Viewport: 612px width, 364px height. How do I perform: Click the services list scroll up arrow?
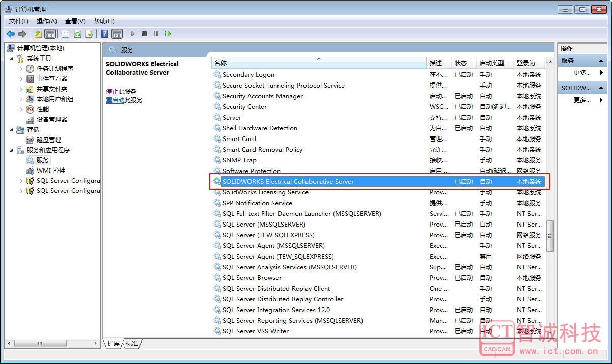(x=549, y=63)
